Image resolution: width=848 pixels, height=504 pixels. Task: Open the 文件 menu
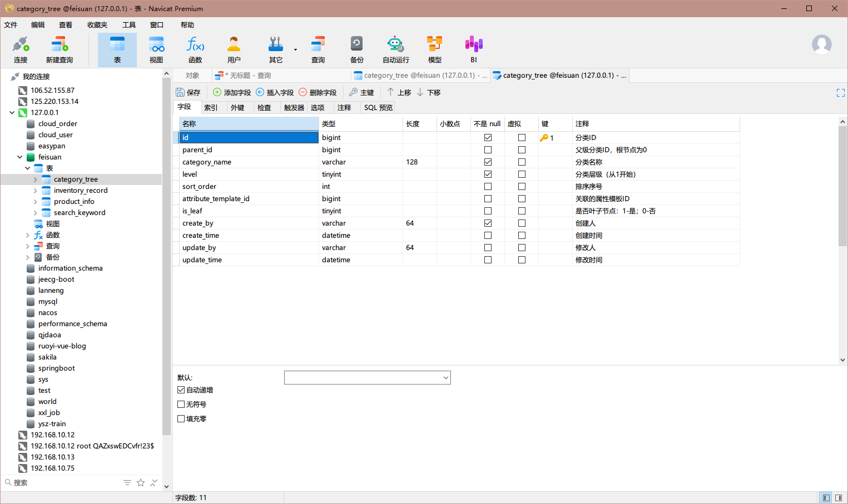pos(11,25)
